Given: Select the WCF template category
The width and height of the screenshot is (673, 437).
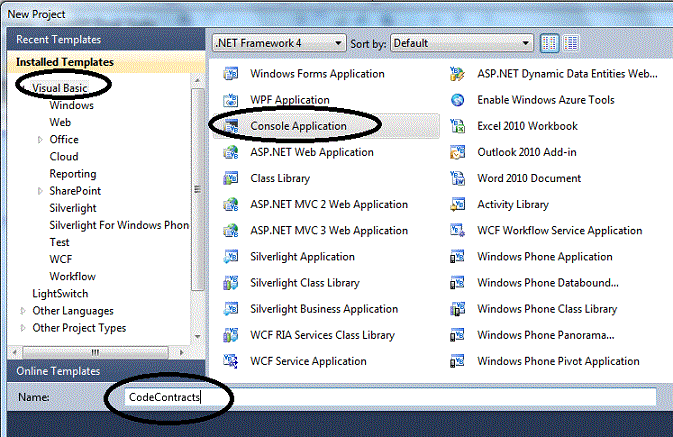Looking at the screenshot, I should point(61,260).
